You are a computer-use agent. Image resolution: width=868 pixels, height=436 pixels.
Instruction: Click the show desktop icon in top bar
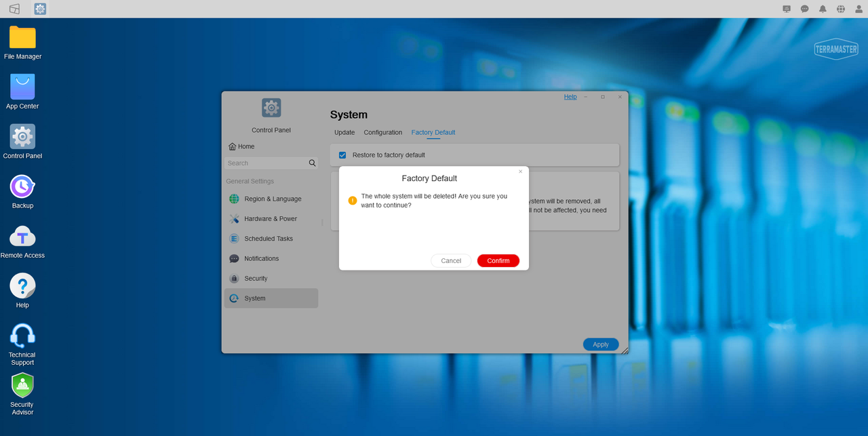(x=14, y=9)
